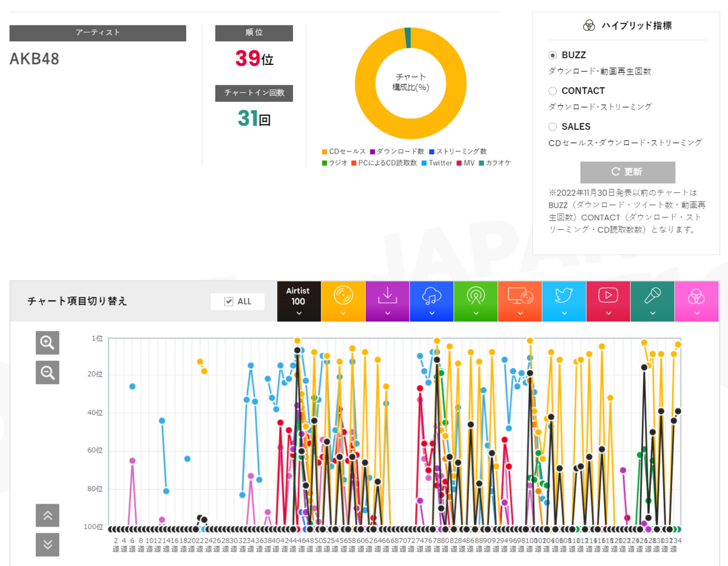This screenshot has height=566, width=728.
Task: Expand chevron under the orange CD sales tab
Action: pos(343,314)
